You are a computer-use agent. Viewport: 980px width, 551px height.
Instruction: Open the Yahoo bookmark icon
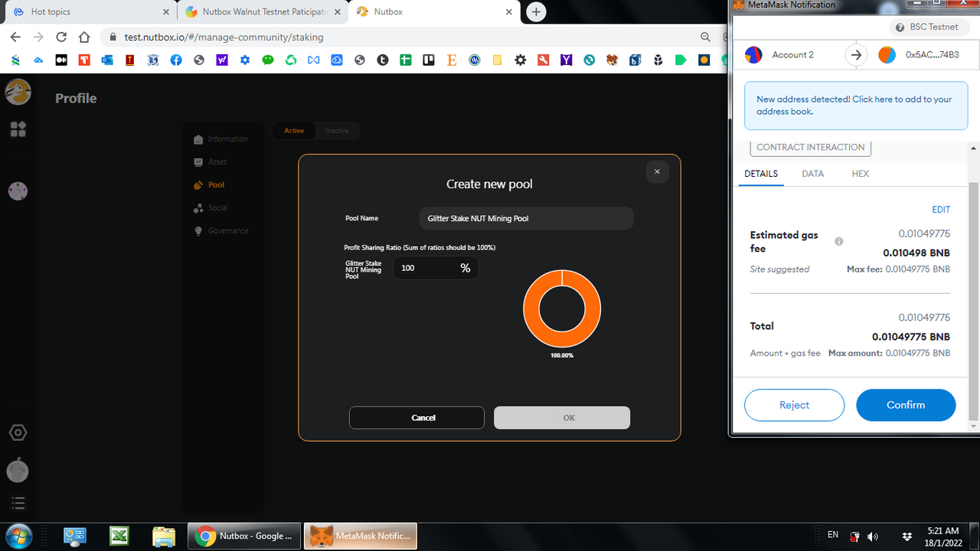tap(222, 60)
